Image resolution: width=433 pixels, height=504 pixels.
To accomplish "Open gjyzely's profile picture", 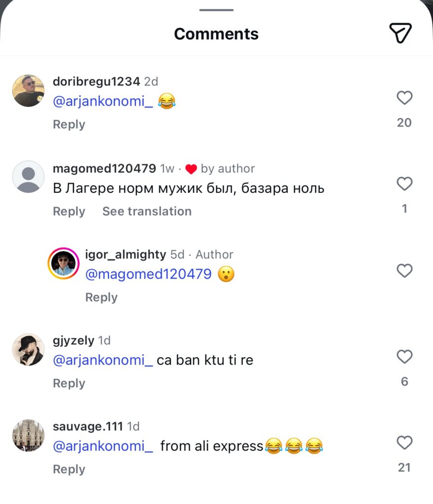I will coord(28,349).
